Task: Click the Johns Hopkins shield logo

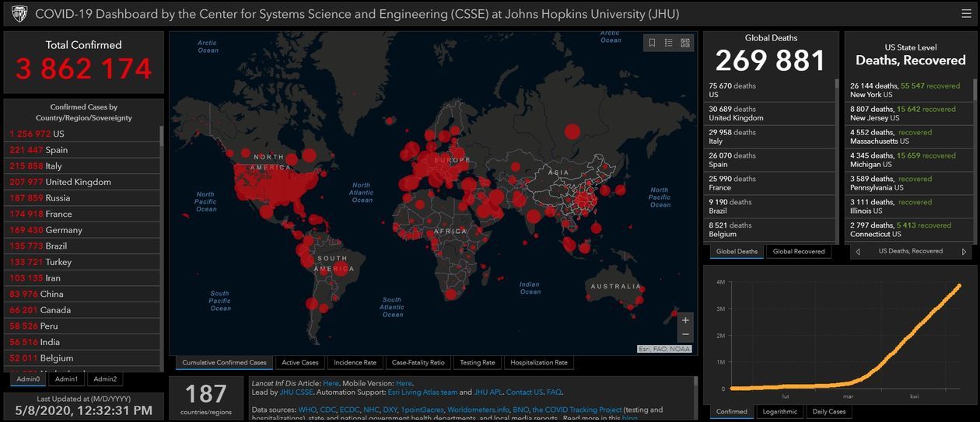Action: coord(19,14)
